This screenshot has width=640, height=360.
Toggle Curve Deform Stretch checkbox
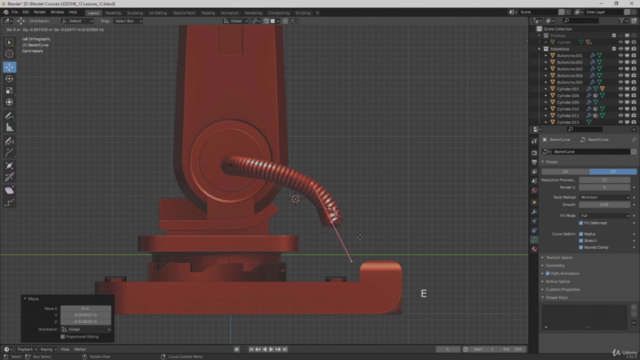coord(581,241)
